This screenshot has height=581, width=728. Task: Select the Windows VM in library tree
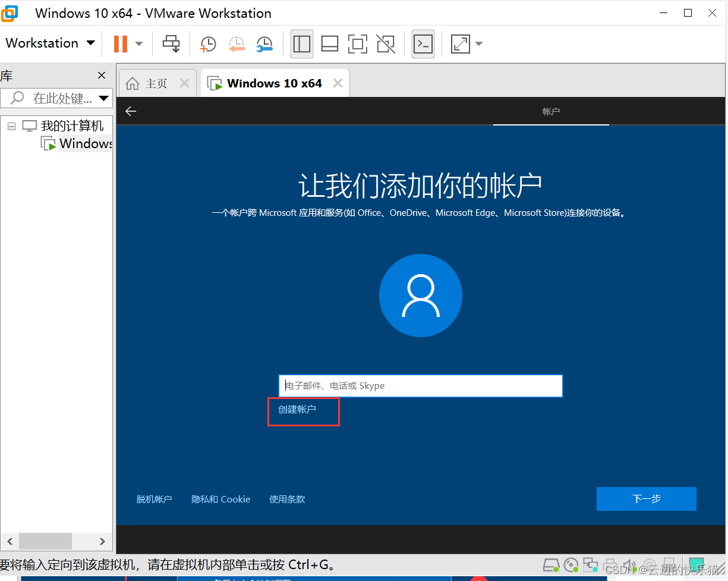coord(86,143)
